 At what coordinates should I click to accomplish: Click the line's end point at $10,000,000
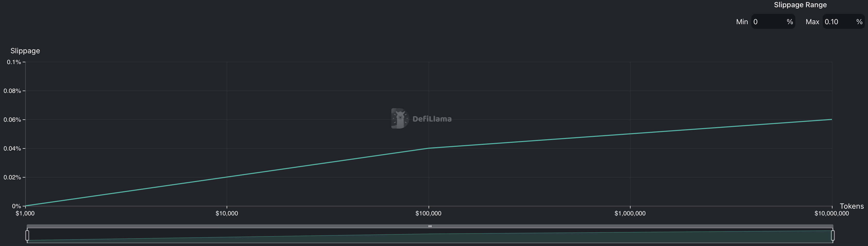point(832,119)
